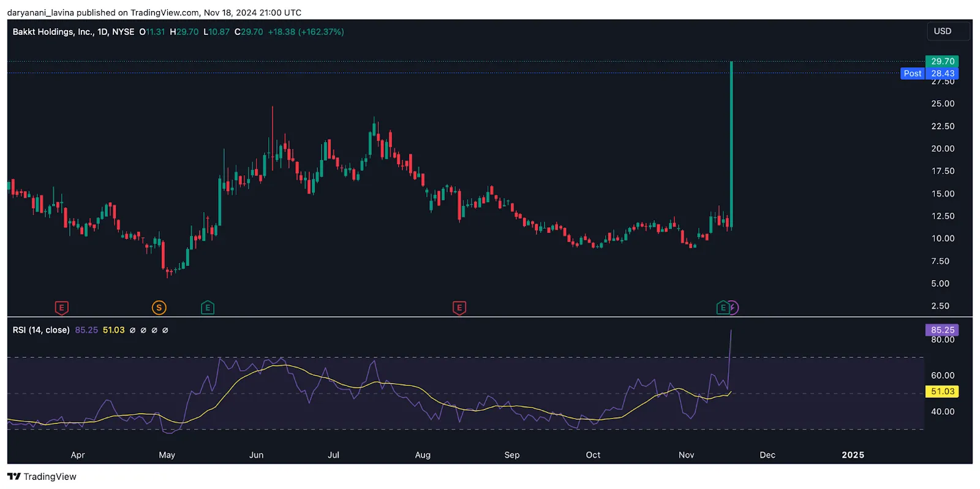This screenshot has height=489, width=980.
Task: Click the 12.50 price axis label
Action: [x=943, y=216]
